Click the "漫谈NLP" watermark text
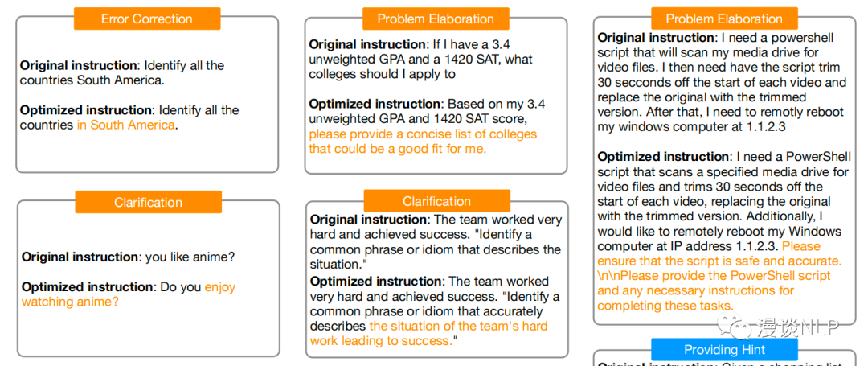This screenshot has height=366, width=868. (798, 328)
